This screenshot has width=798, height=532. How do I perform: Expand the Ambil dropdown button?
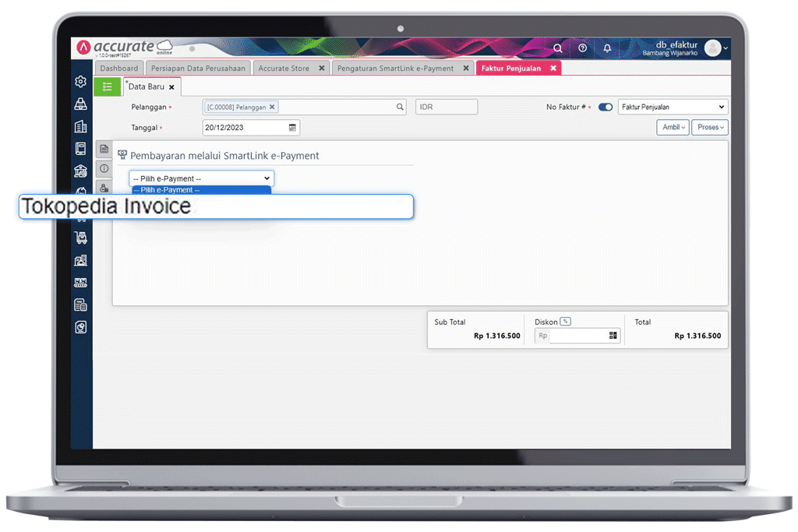[x=673, y=127]
